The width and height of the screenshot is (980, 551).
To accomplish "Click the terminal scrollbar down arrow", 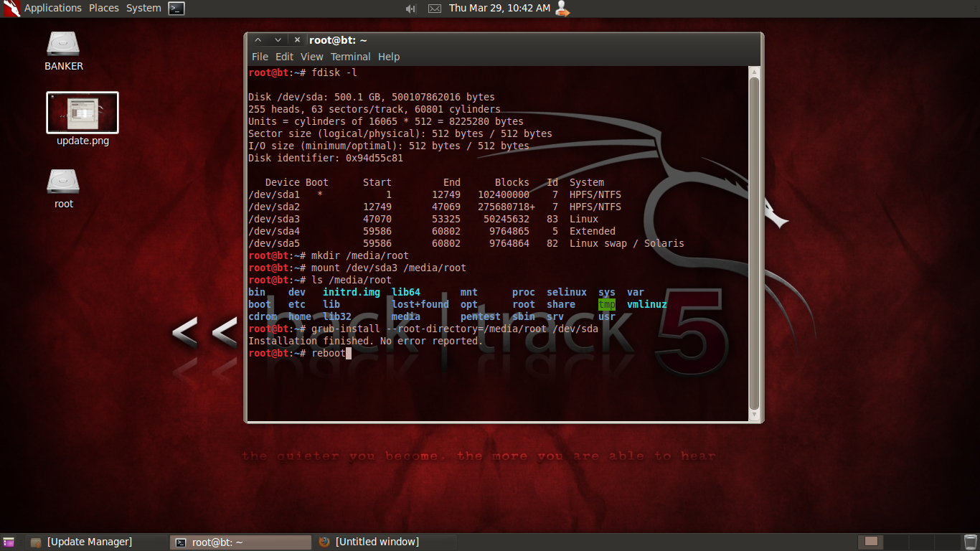I will 754,415.
